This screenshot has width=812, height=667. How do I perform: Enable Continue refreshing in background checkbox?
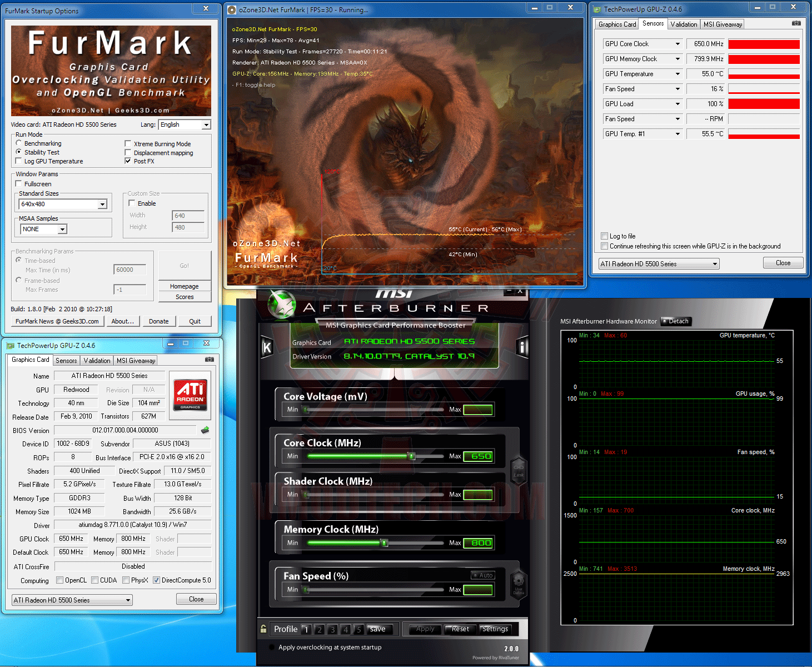(604, 246)
